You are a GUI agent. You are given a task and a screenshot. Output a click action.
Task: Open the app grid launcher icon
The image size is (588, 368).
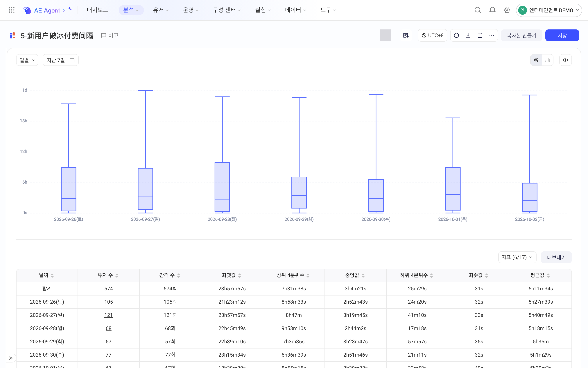[12, 10]
